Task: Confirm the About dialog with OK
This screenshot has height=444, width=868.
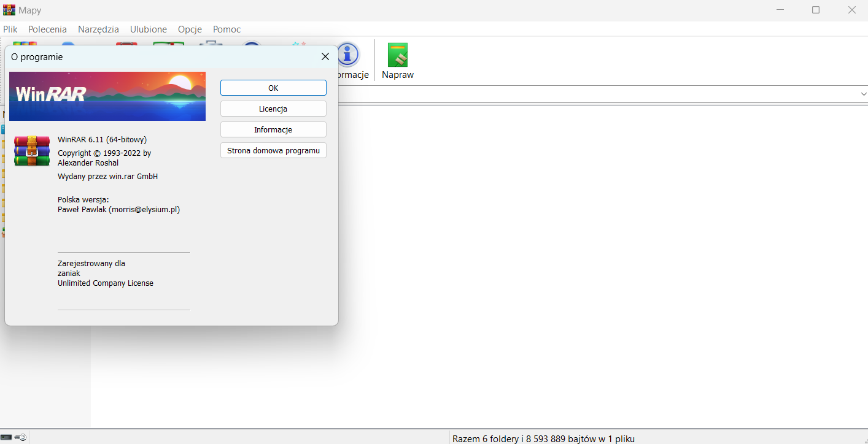Action: click(x=273, y=88)
